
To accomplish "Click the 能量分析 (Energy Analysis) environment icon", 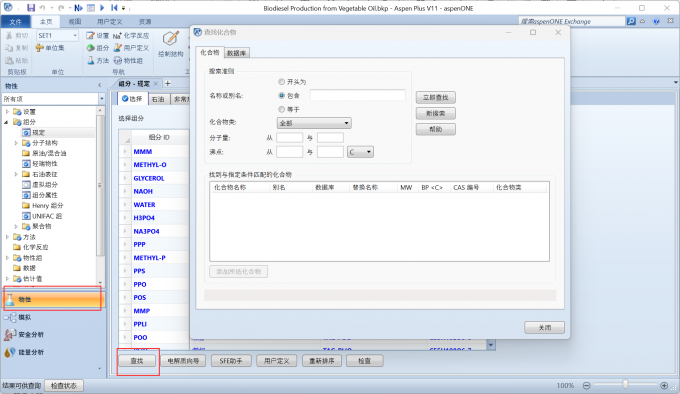I will pos(11,352).
